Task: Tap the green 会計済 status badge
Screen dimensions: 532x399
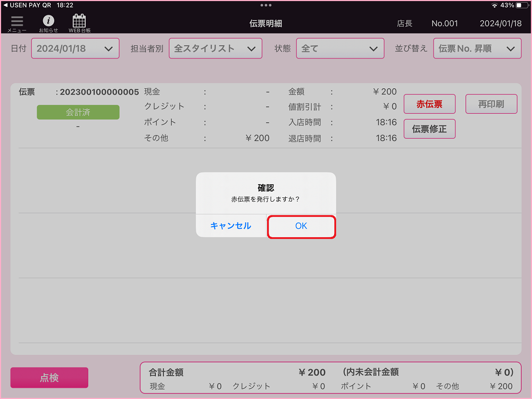Action: [x=78, y=112]
